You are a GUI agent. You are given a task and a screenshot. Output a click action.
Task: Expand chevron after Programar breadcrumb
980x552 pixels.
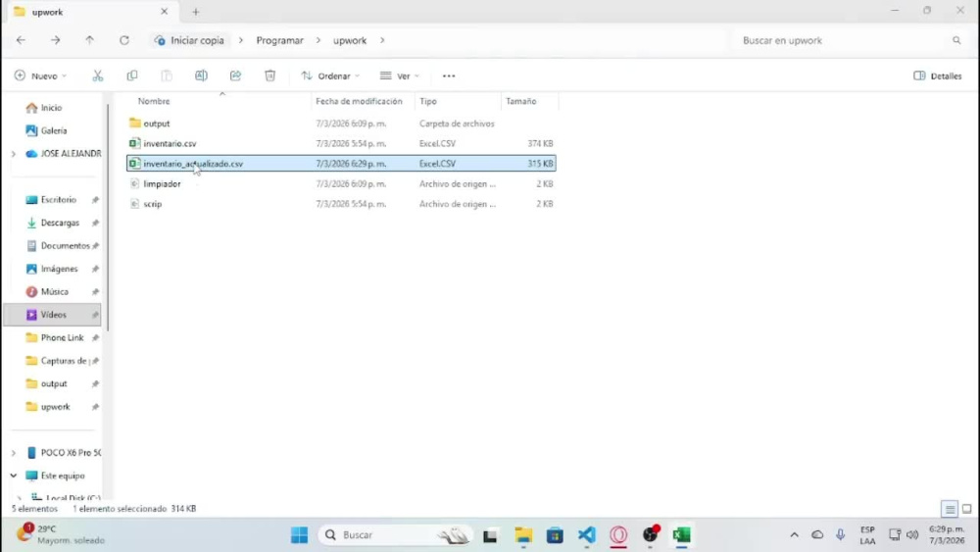coord(318,40)
